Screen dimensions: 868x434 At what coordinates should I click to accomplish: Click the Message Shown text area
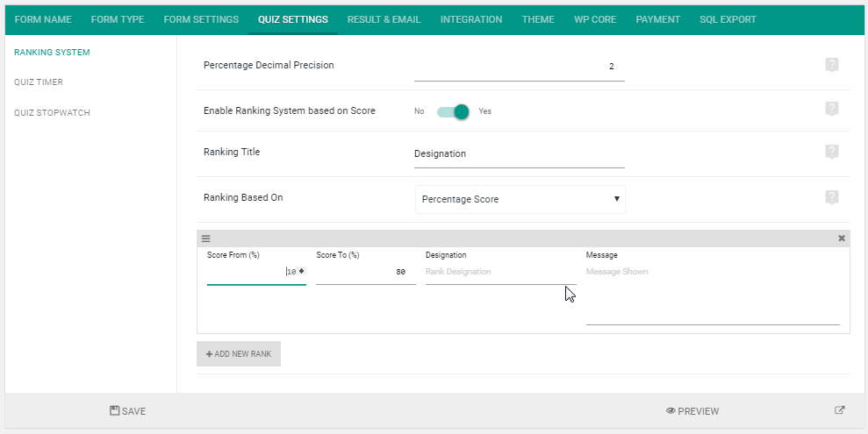[x=713, y=294]
